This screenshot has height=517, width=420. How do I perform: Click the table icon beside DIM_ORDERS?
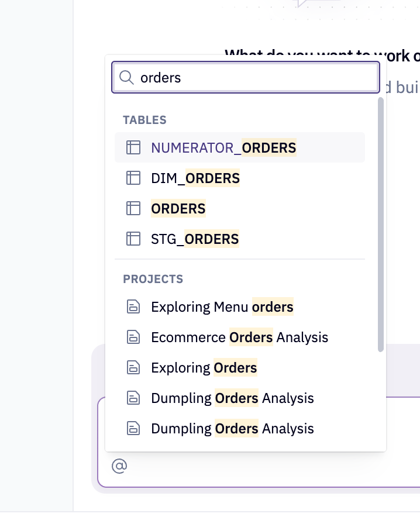click(133, 178)
